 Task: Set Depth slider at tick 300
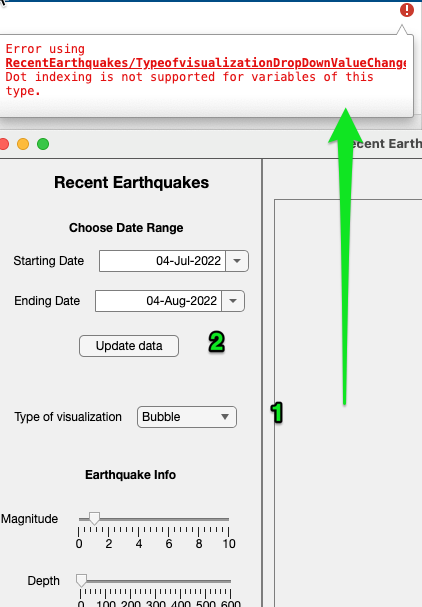pos(155,581)
